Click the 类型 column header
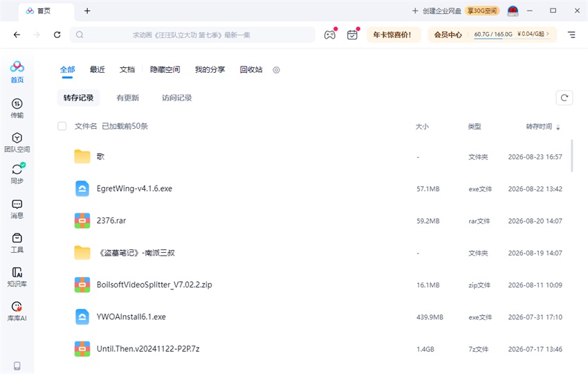588x374 pixels. (475, 127)
